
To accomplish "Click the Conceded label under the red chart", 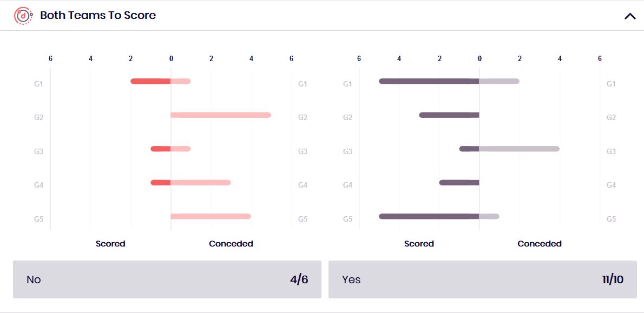I will [x=231, y=244].
